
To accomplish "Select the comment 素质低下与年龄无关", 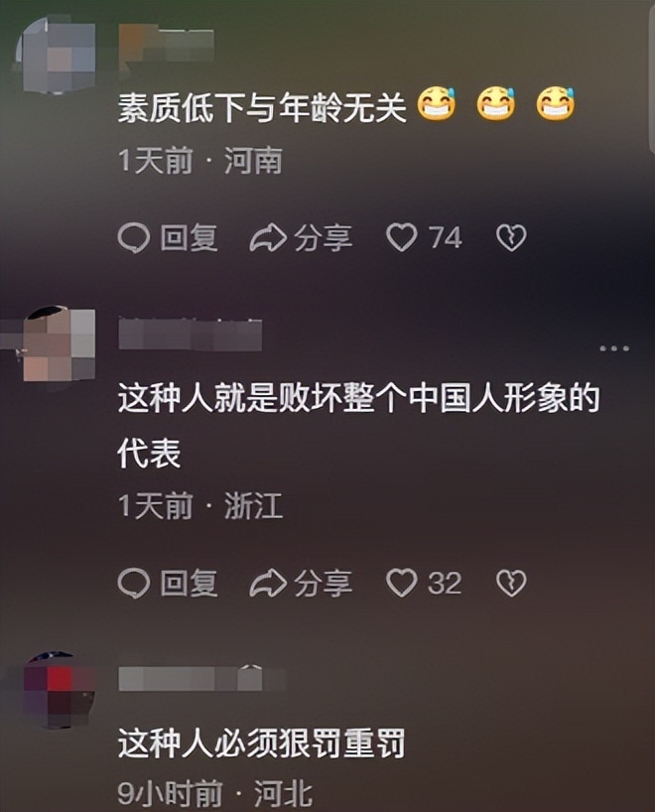I will pyautogui.click(x=261, y=109).
